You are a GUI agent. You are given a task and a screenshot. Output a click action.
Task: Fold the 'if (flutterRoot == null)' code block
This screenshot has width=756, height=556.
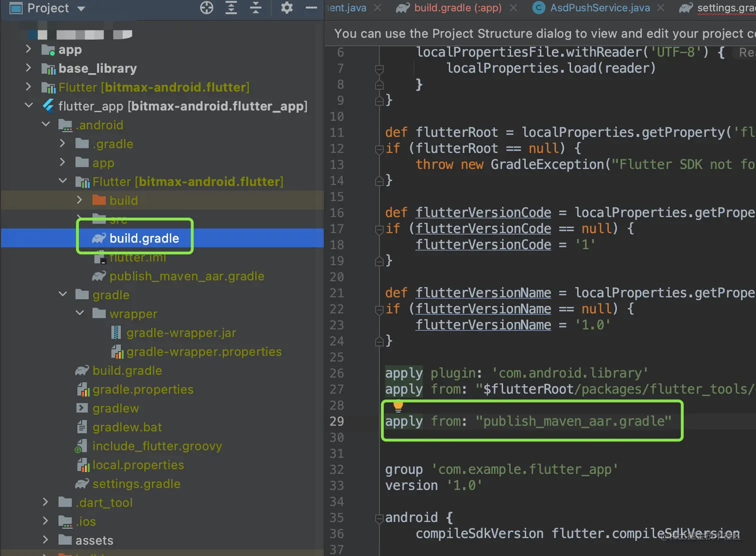coord(379,148)
